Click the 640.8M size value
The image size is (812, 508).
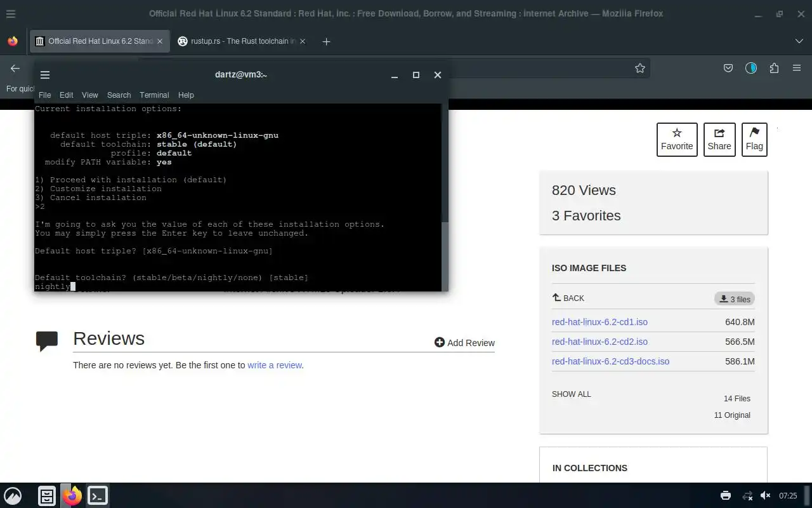point(740,322)
